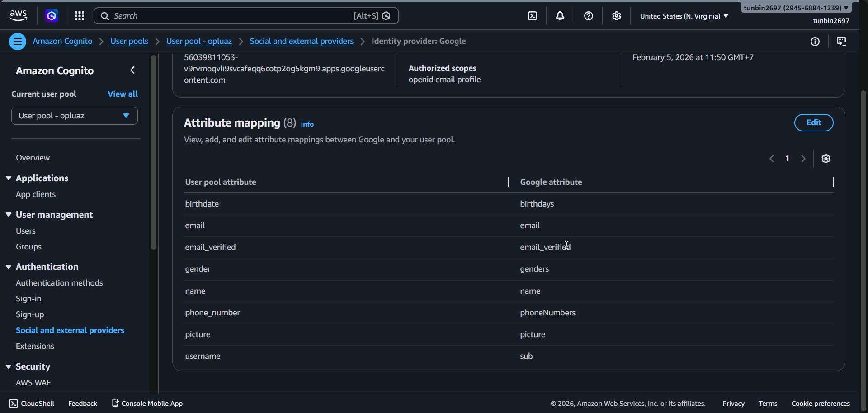
Task: Open AWS help via the question mark icon
Action: coord(588,15)
